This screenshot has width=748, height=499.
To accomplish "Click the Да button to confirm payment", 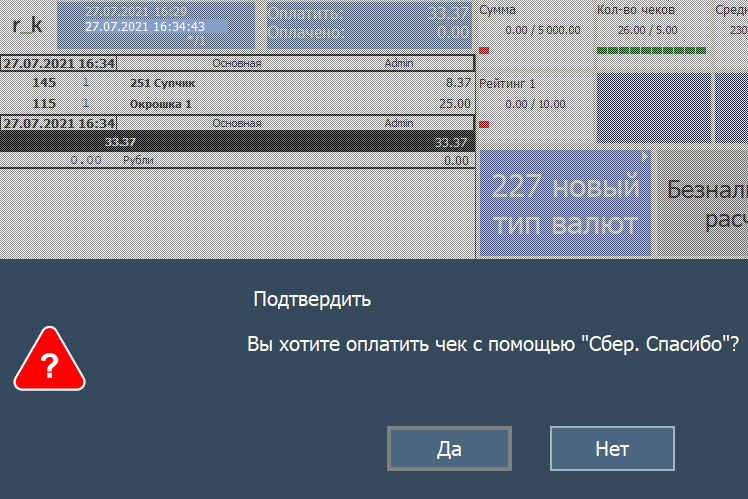I will [x=449, y=449].
